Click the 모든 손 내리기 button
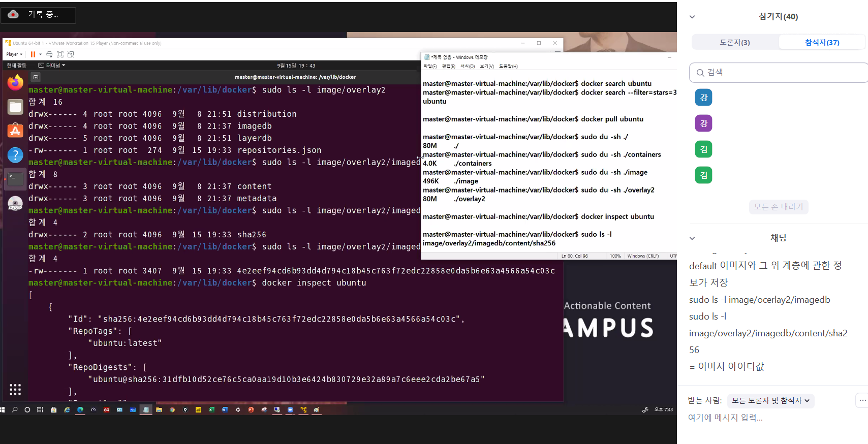 [778, 207]
